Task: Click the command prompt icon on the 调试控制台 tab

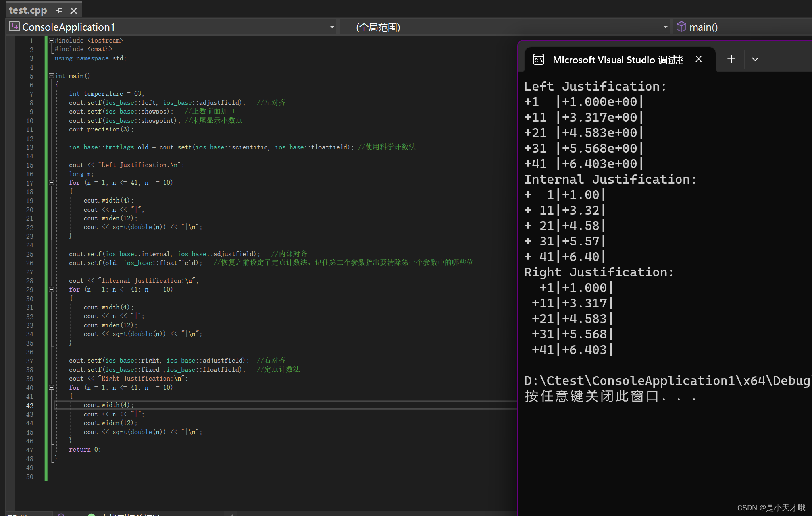Action: [x=539, y=59]
